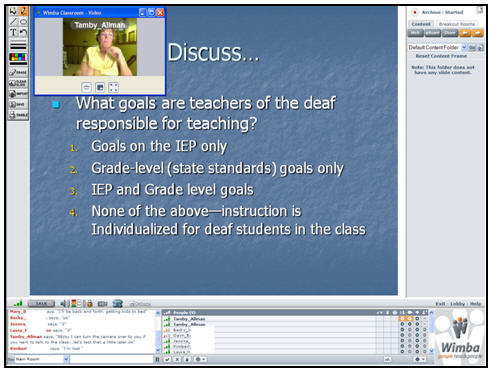Select the Text tool in eBoard toolbar
This screenshot has width=491, height=371.
click(x=13, y=32)
